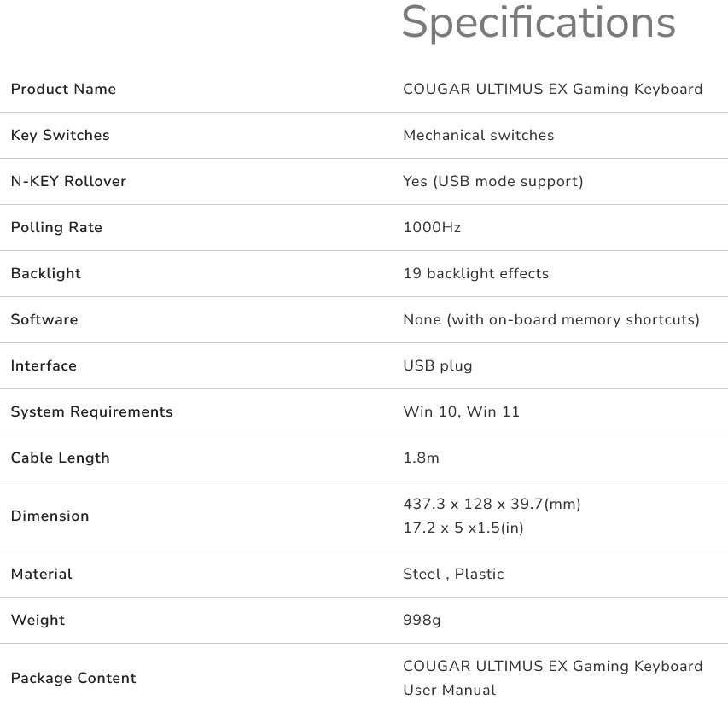Click the Specifications heading

tap(538, 23)
